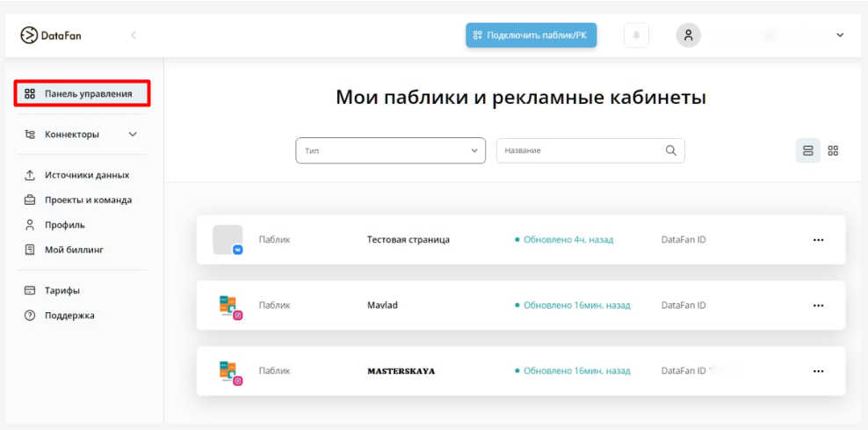Switch to grid view layout
This screenshot has height=430, width=868.
click(833, 150)
